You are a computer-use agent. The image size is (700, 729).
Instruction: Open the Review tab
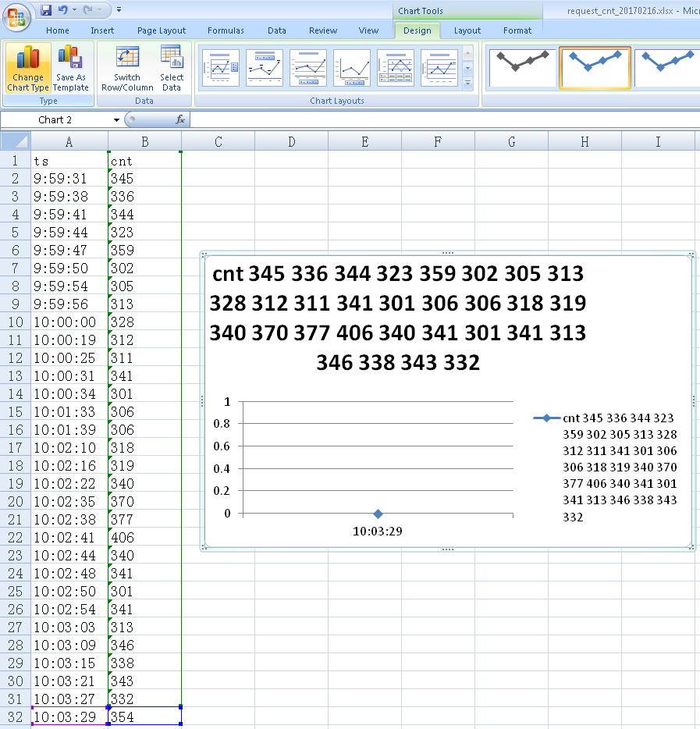(323, 30)
